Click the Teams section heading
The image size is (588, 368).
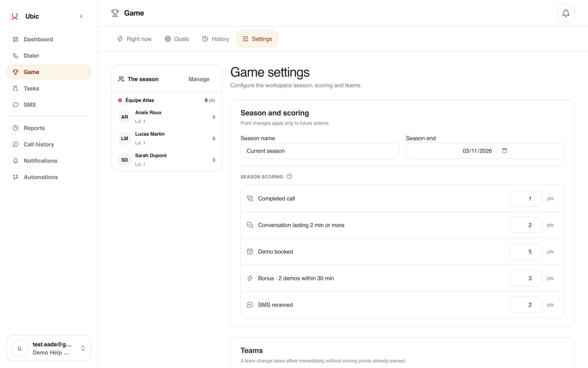coord(252,350)
